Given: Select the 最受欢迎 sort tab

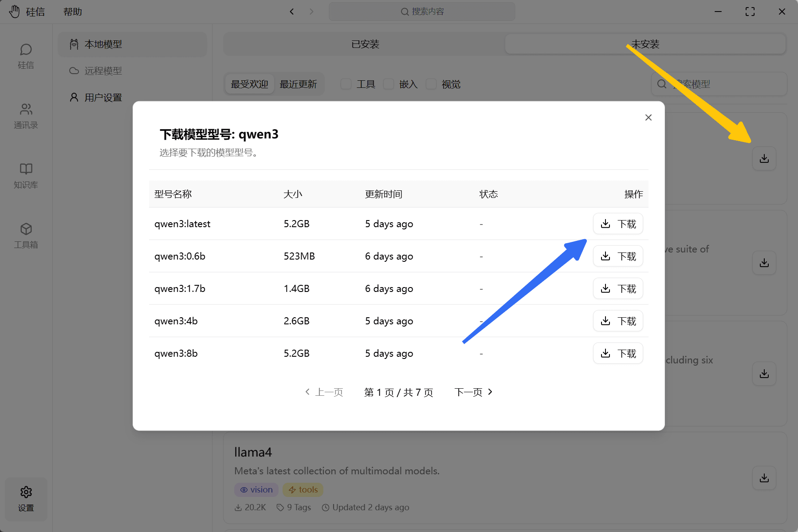Looking at the screenshot, I should point(249,84).
